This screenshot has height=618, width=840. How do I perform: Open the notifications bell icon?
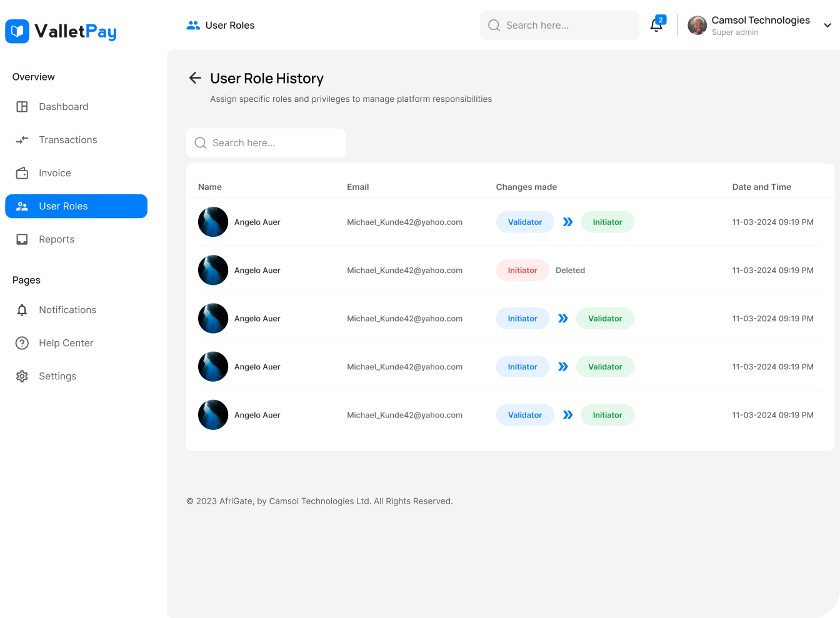656,26
